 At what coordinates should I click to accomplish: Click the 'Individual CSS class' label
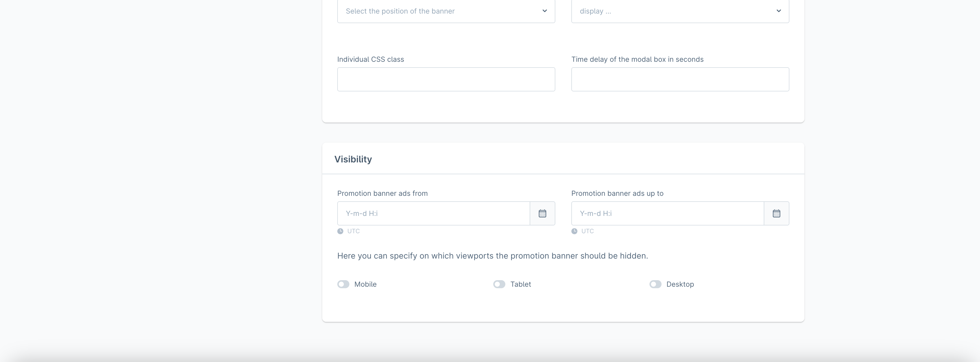tap(370, 59)
